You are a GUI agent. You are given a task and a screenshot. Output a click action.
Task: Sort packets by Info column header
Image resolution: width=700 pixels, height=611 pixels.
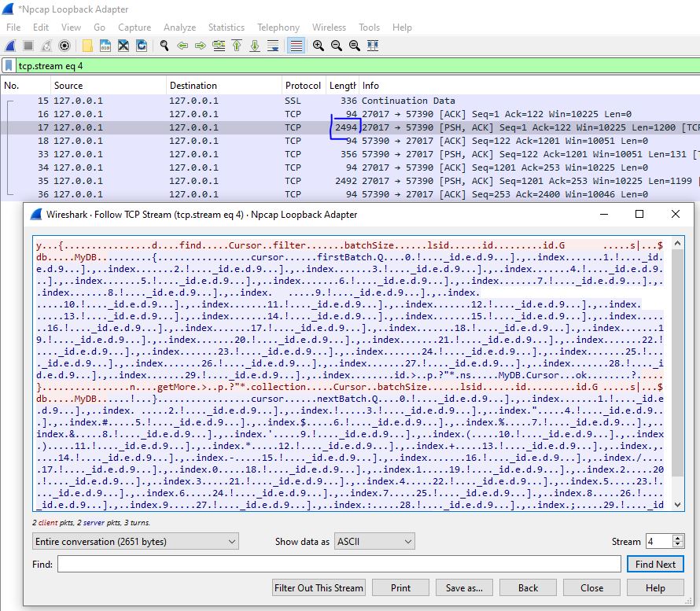pyautogui.click(x=529, y=85)
